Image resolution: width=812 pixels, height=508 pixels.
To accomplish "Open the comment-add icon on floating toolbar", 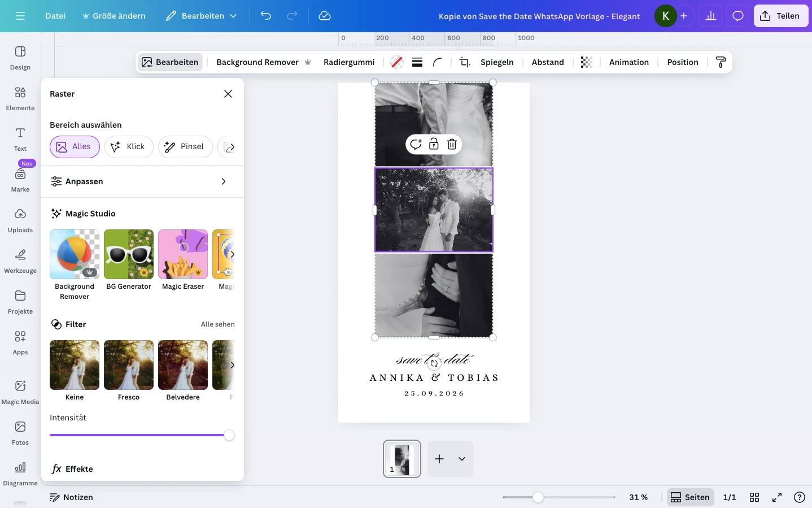I will [416, 144].
